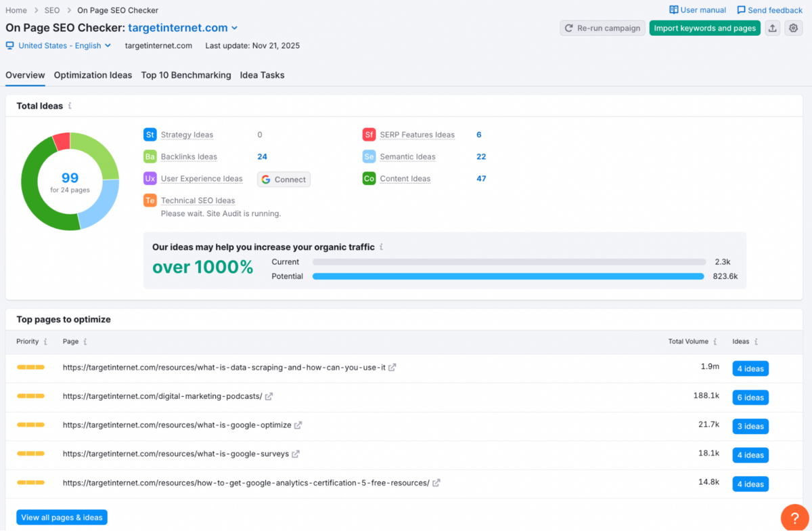812x531 pixels.
Task: Open external link icon for digital-marketing-podcasts page
Action: (x=269, y=396)
